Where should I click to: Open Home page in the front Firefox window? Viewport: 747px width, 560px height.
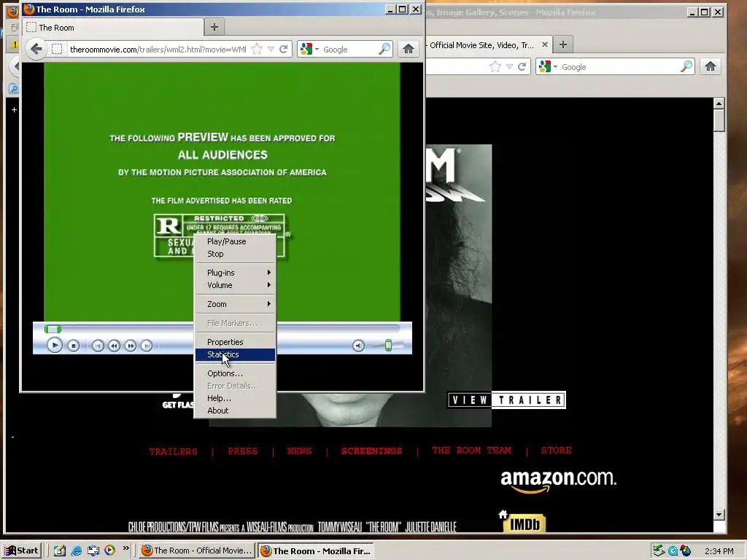[409, 49]
